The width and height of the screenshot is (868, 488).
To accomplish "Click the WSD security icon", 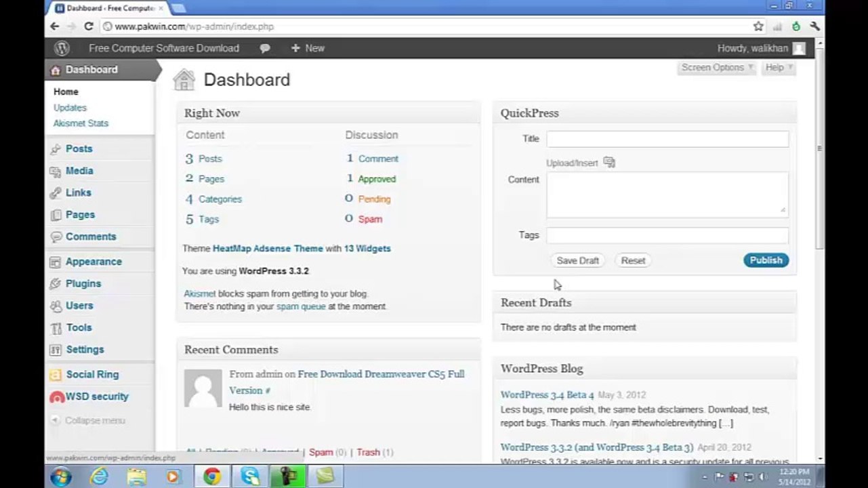I will (57, 397).
